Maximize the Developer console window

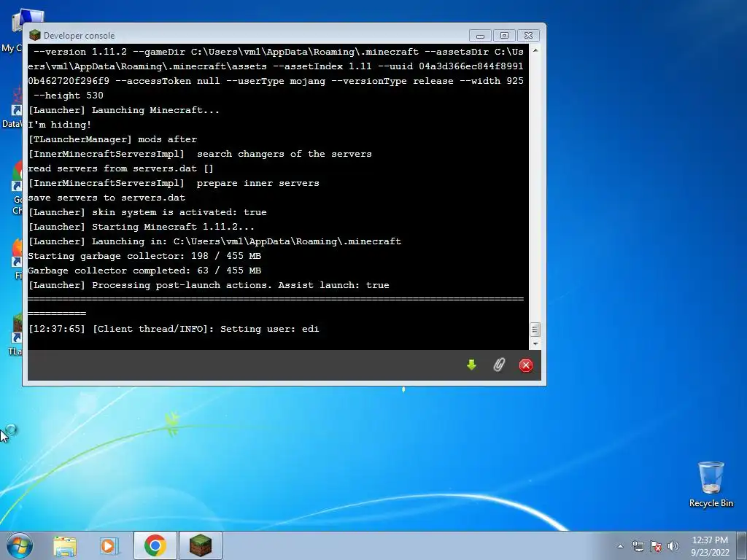[505, 36]
